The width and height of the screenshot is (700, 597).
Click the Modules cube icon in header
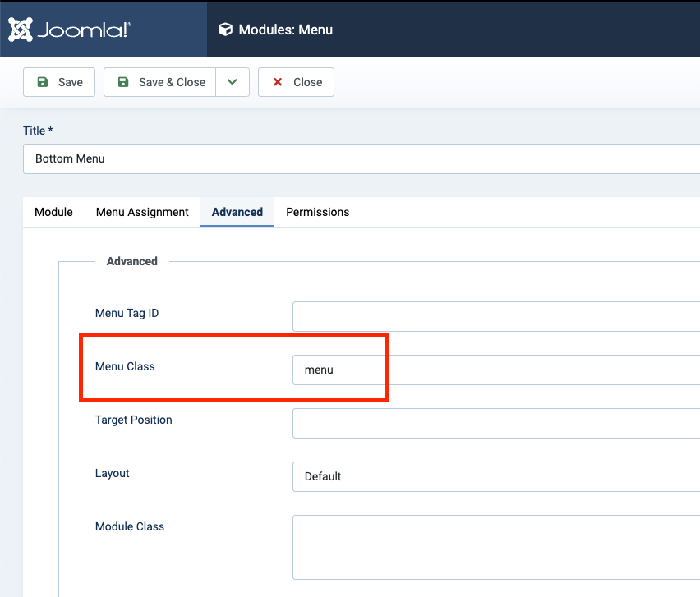[x=225, y=30]
